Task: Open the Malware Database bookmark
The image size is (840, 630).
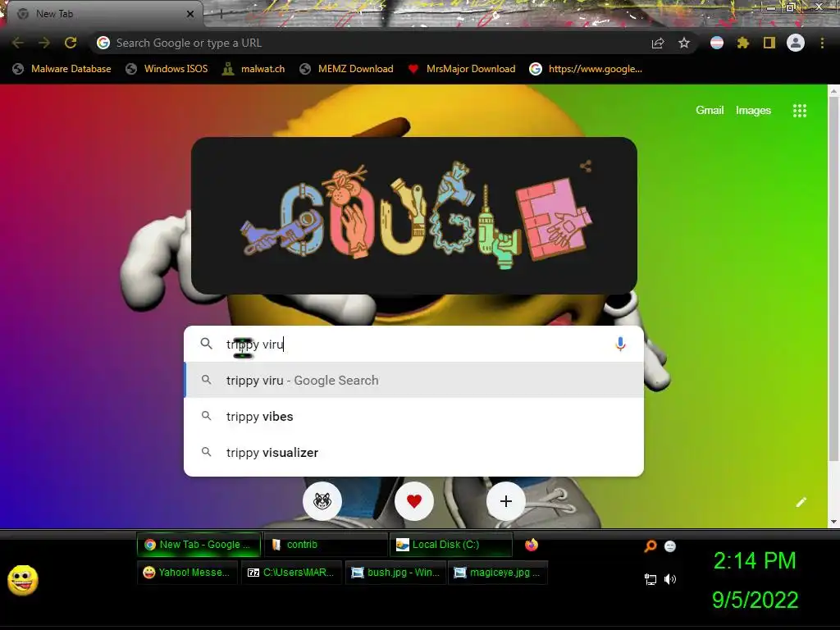Action: [x=62, y=69]
